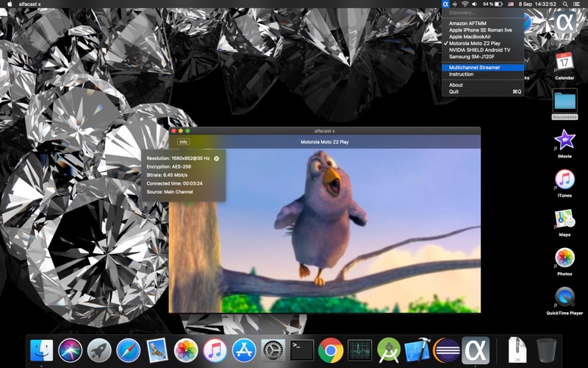Open Terminal from the Dock
This screenshot has height=368, width=588.
[x=302, y=350]
